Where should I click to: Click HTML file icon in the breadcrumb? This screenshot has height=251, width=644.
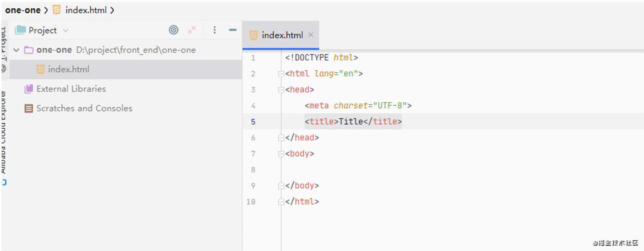click(x=57, y=10)
